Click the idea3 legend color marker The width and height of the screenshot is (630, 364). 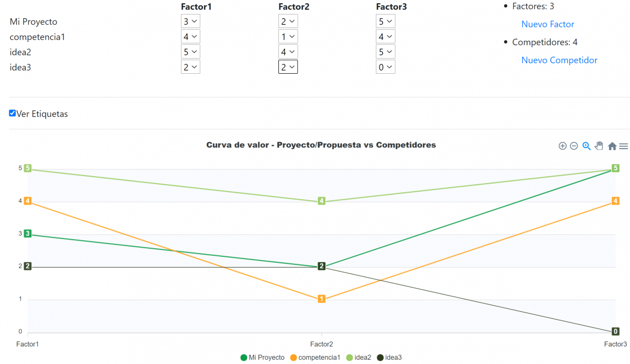380,358
